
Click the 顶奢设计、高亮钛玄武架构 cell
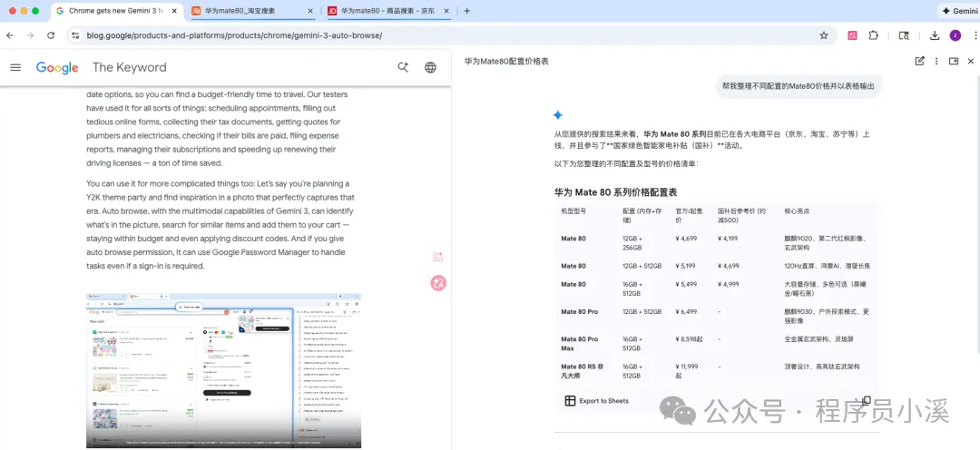click(822, 367)
